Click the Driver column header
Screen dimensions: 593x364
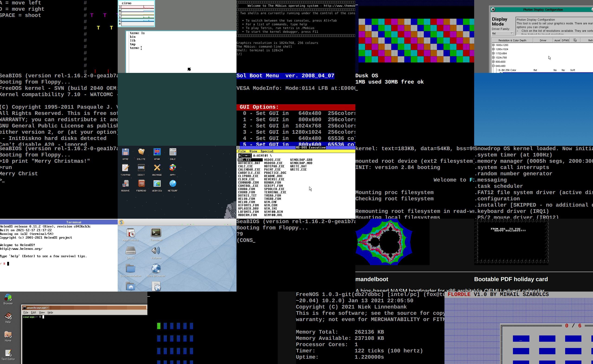coord(543,40)
